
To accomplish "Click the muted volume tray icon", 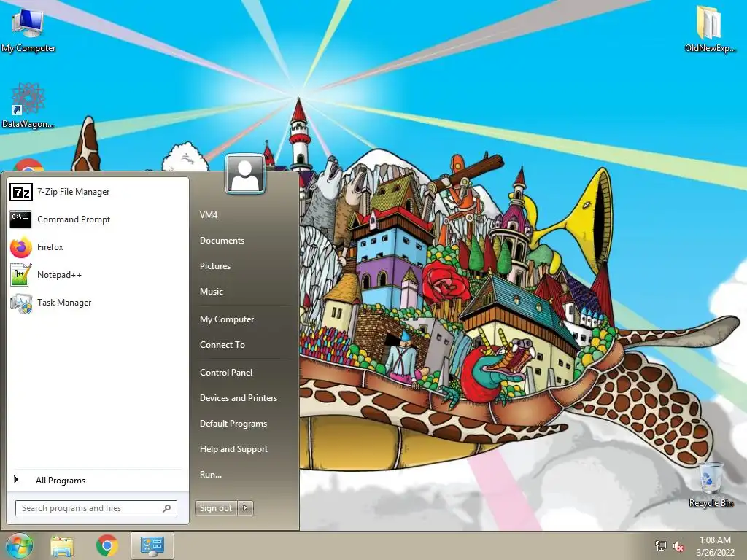I will point(678,546).
